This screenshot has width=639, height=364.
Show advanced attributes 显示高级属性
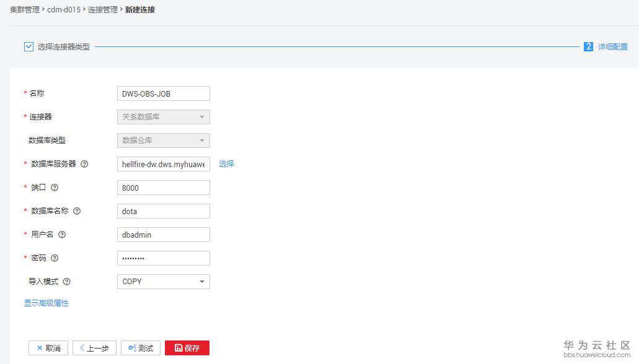coord(46,303)
